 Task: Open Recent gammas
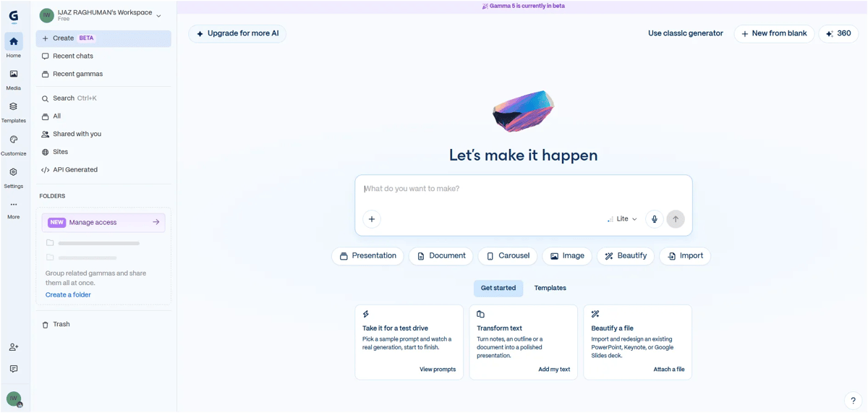pyautogui.click(x=103, y=74)
